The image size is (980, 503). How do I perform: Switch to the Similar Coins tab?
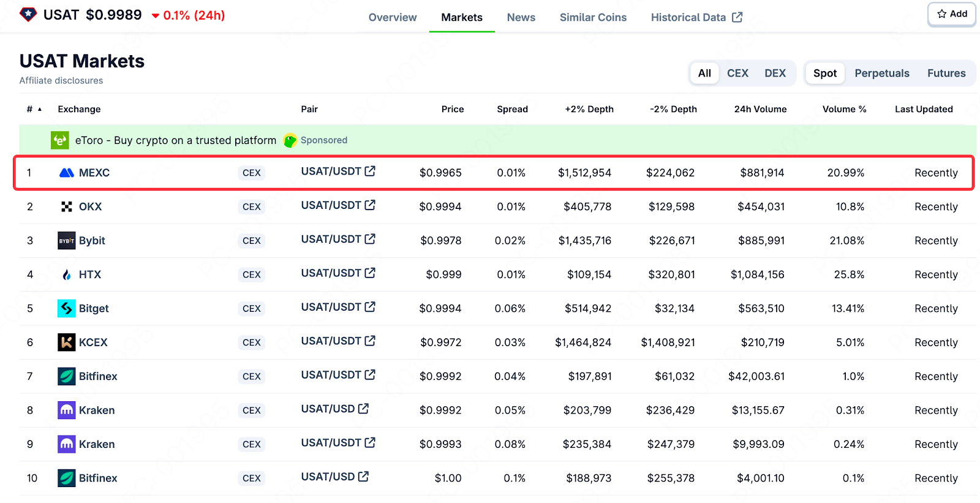[x=593, y=17]
